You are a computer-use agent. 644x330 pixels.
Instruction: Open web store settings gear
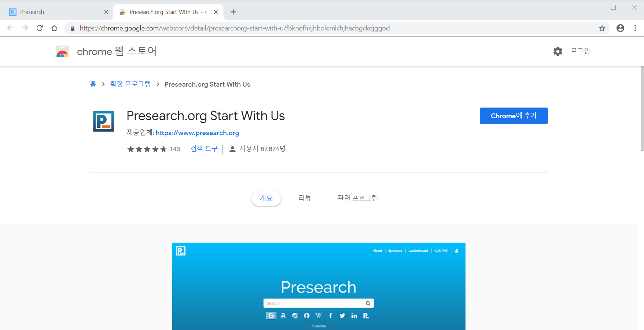(558, 51)
